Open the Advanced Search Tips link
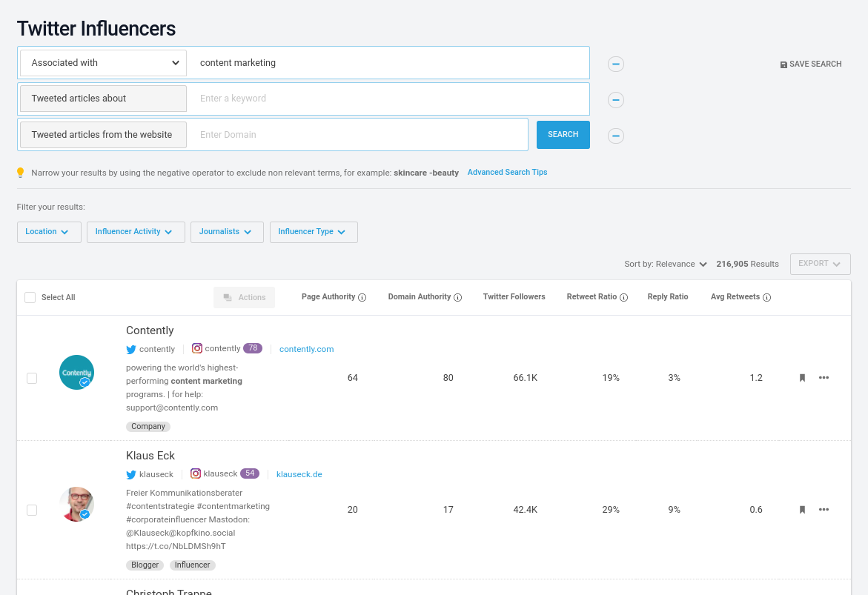This screenshot has width=868, height=595. point(507,172)
